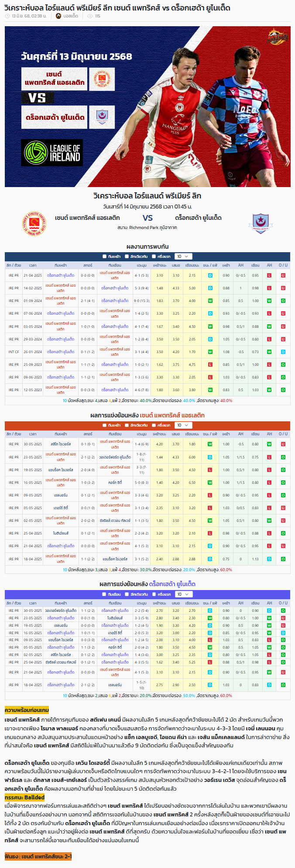Click U badge in St Patrick's 30-05-2025 row
Image resolution: width=295 pixels, height=868 pixels.
point(283,444)
